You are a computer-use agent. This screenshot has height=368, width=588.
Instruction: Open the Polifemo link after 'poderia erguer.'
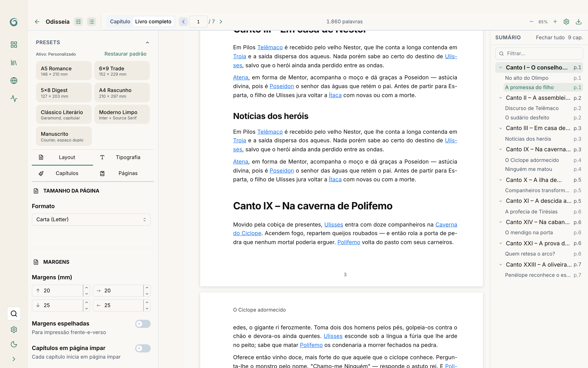[x=349, y=242]
